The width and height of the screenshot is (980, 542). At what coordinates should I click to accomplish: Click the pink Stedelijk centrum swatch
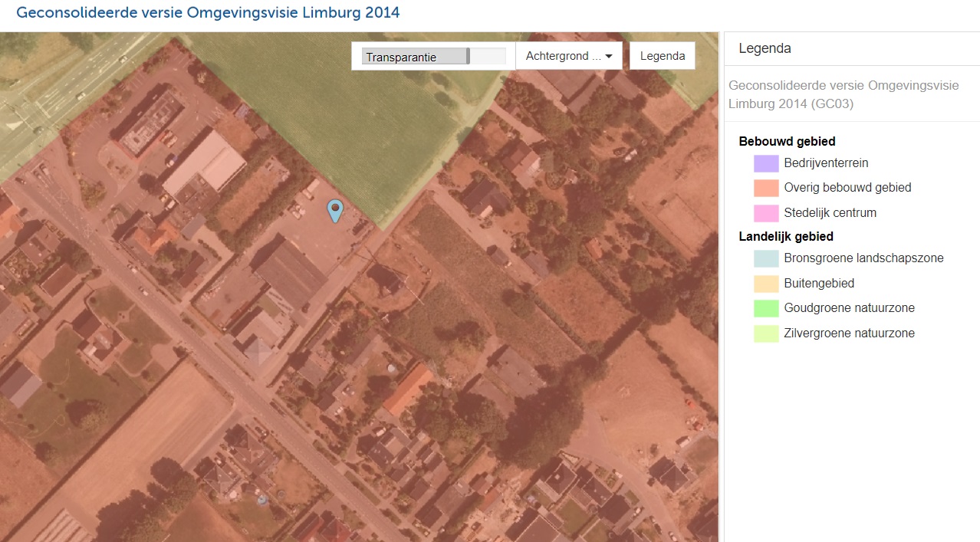tap(766, 213)
